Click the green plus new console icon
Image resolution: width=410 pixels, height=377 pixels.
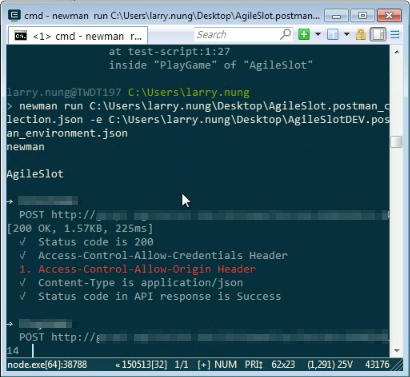pyautogui.click(x=304, y=34)
